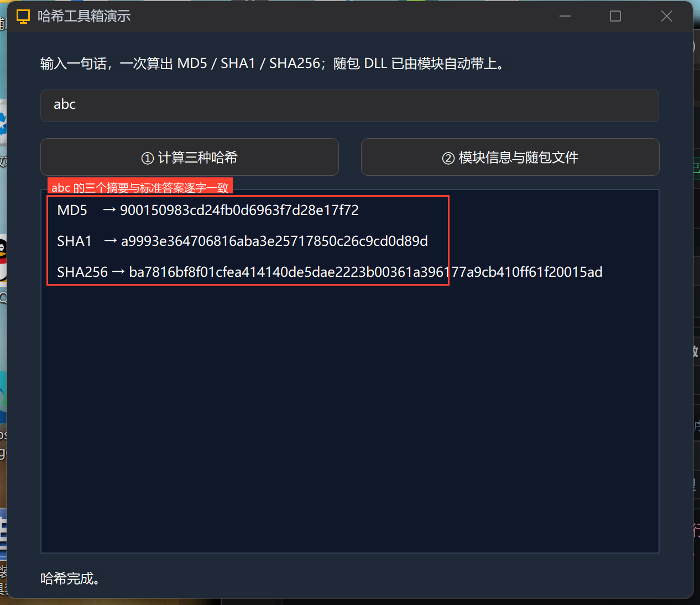Click the app icon in title bar

coord(23,17)
